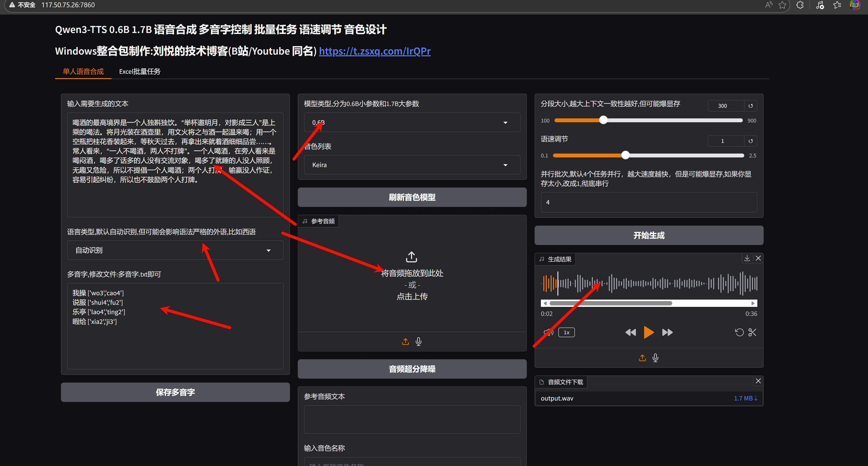Click the 开始生成 button
The image size is (868, 466).
[x=649, y=235]
